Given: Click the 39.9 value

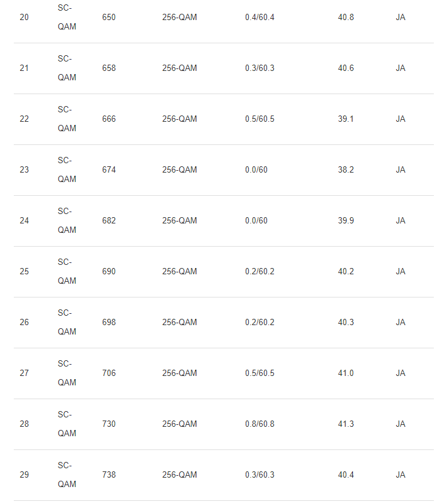Looking at the screenshot, I should (x=345, y=220).
